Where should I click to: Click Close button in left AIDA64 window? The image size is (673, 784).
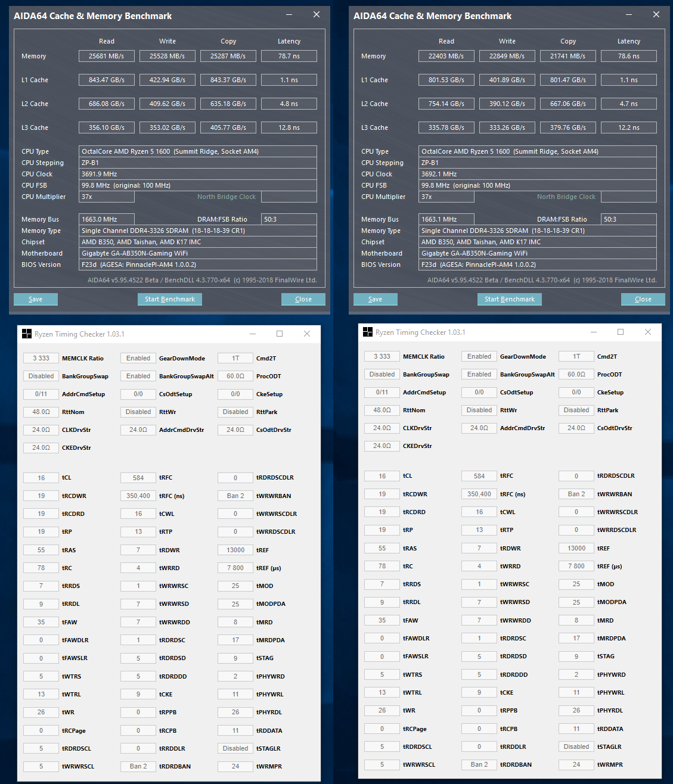coord(303,299)
